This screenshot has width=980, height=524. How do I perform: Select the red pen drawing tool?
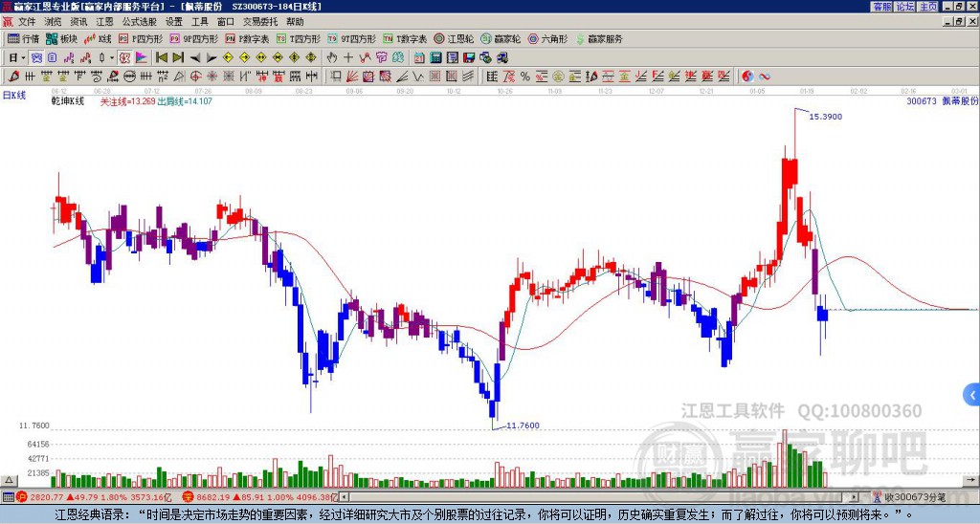[12, 76]
